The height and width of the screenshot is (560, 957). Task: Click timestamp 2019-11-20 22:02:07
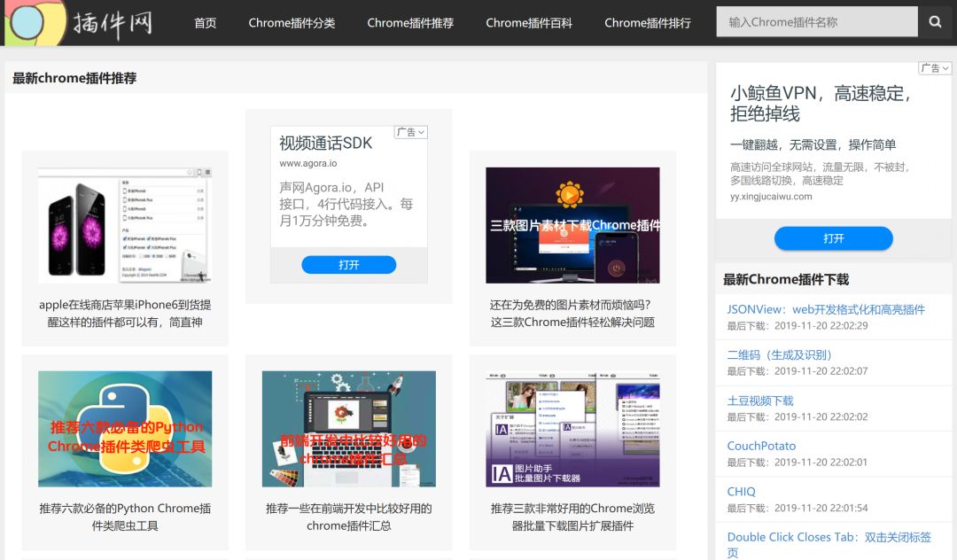[x=821, y=371]
